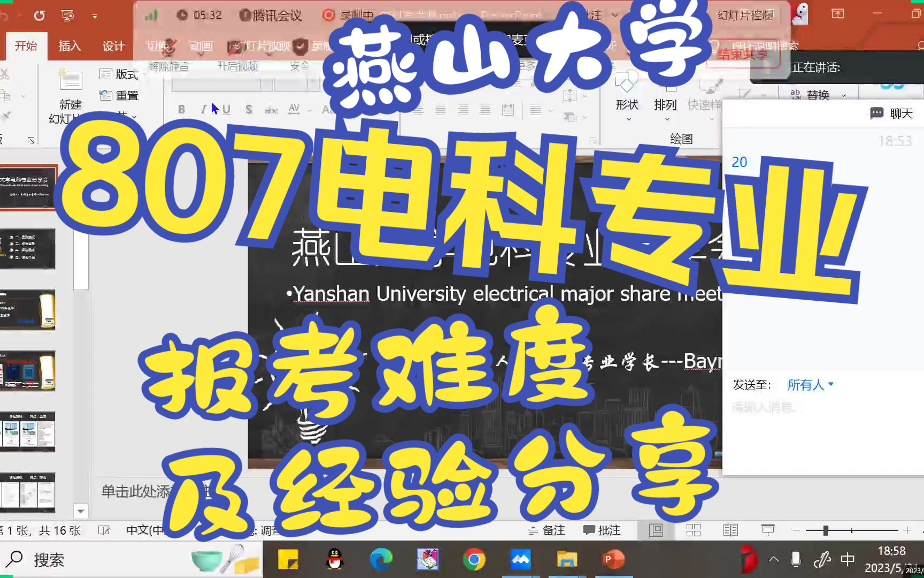Click zoom out minus button

click(796, 530)
